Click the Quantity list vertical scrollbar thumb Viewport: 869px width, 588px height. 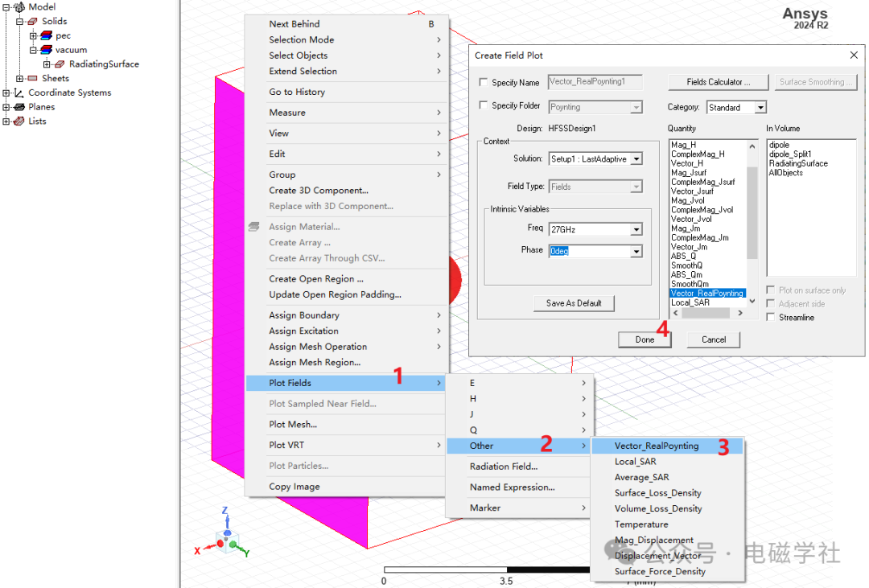752,213
